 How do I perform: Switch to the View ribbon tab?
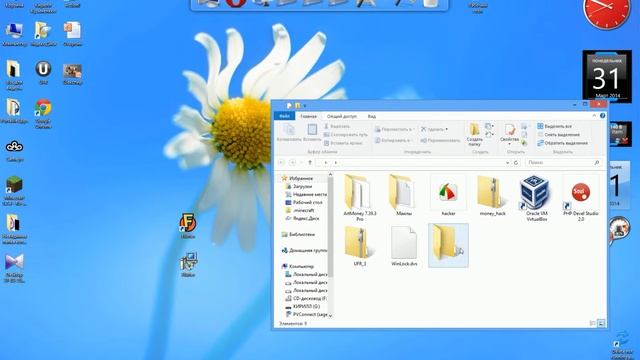tap(371, 116)
